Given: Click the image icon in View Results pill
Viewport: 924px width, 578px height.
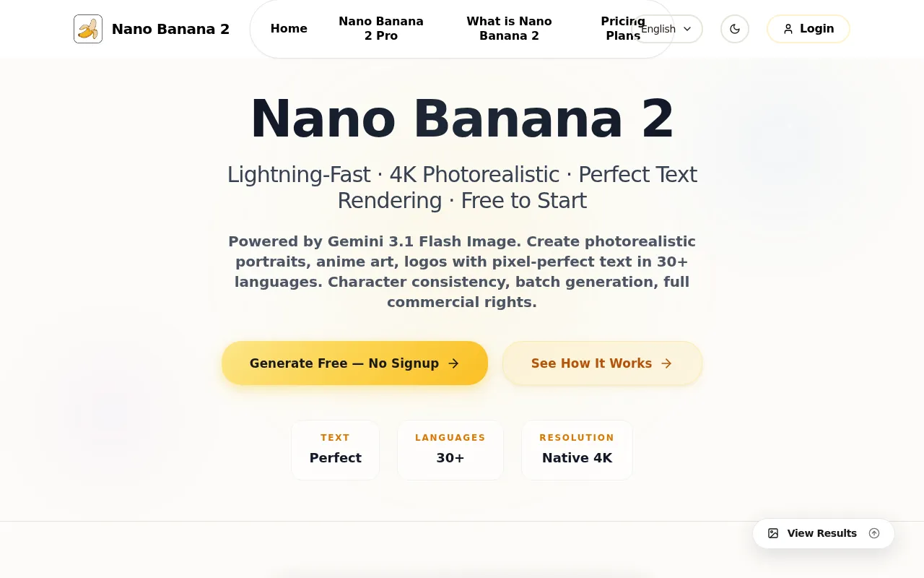Looking at the screenshot, I should coord(773,533).
